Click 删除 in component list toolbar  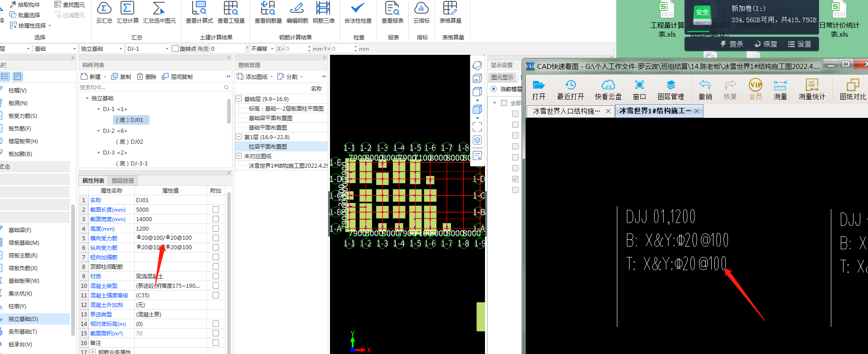(x=146, y=77)
